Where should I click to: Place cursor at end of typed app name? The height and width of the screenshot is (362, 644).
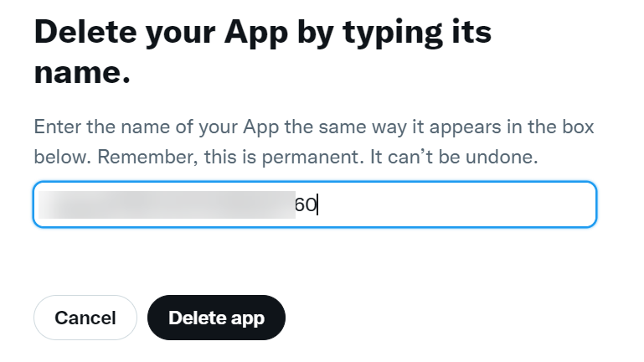[x=317, y=205]
